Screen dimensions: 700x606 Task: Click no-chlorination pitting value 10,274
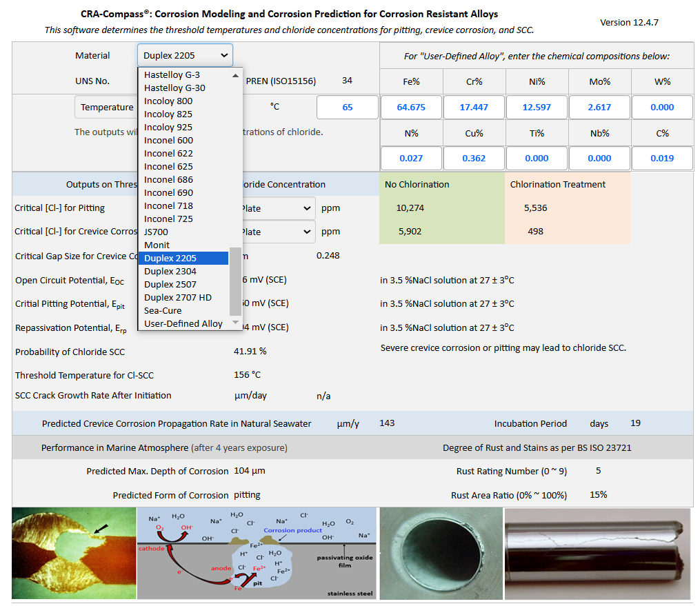click(410, 208)
